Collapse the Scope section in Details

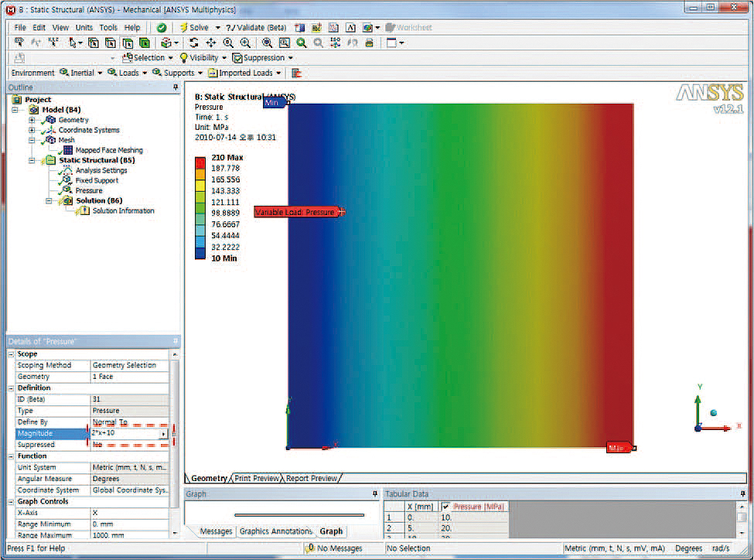12,354
